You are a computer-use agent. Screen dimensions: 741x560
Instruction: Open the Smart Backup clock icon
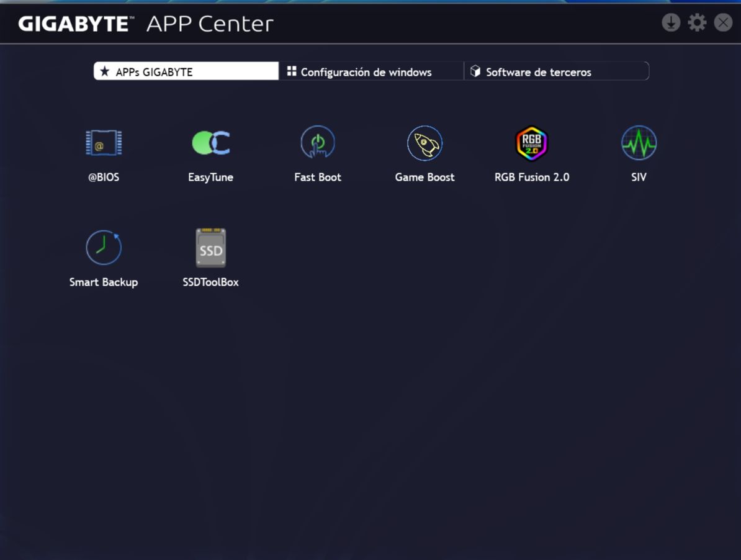[104, 247]
